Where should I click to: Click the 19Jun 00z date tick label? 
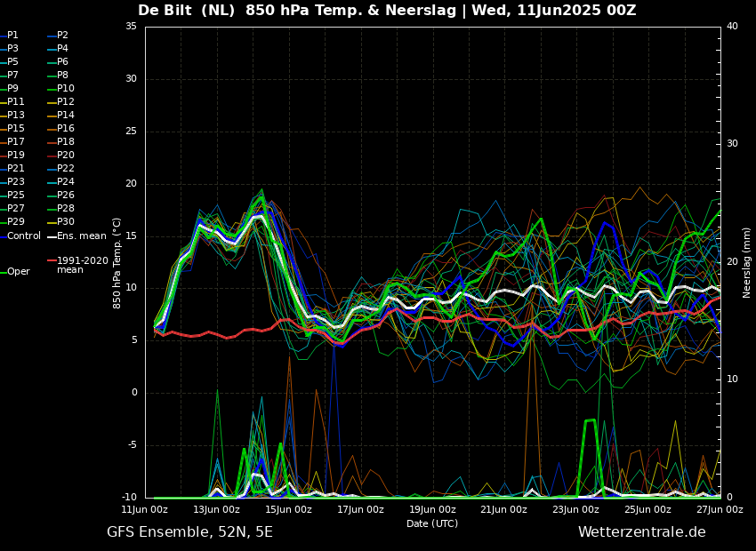tap(432, 510)
